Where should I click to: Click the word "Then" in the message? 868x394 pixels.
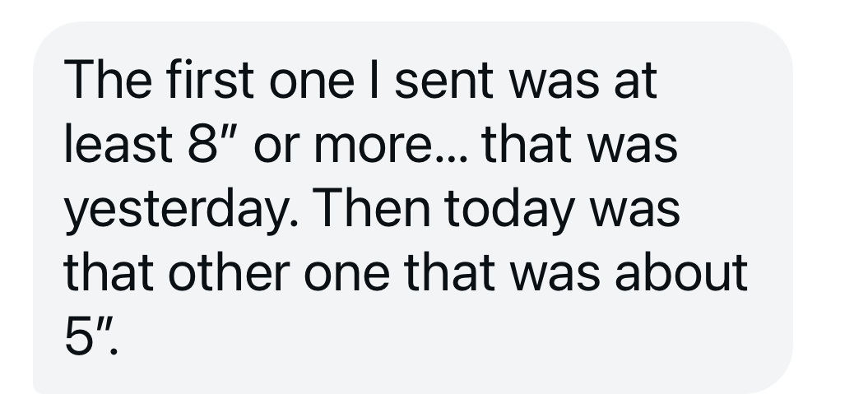click(374, 207)
